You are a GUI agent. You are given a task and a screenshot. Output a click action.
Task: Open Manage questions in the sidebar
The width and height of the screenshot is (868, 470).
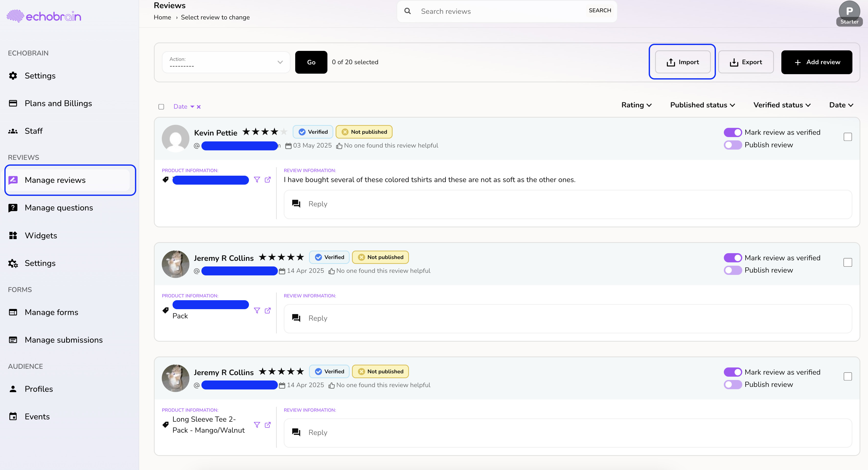click(x=59, y=208)
